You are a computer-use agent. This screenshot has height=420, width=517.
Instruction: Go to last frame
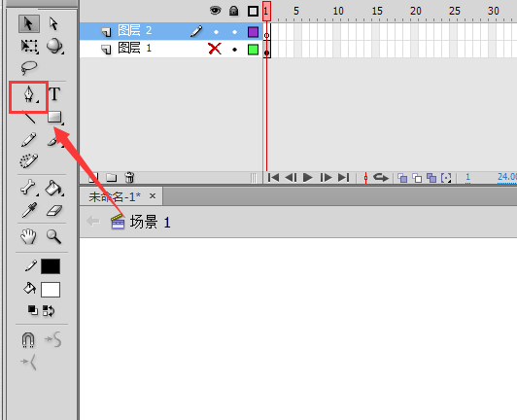pyautogui.click(x=343, y=178)
